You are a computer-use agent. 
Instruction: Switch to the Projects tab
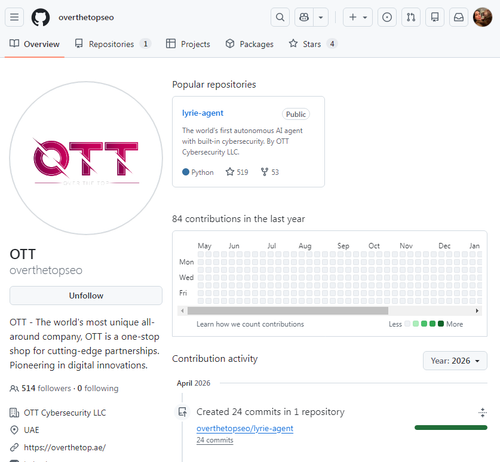click(188, 44)
